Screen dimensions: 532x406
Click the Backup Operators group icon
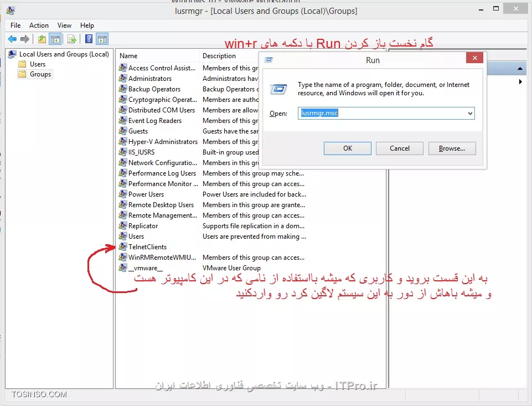click(123, 89)
